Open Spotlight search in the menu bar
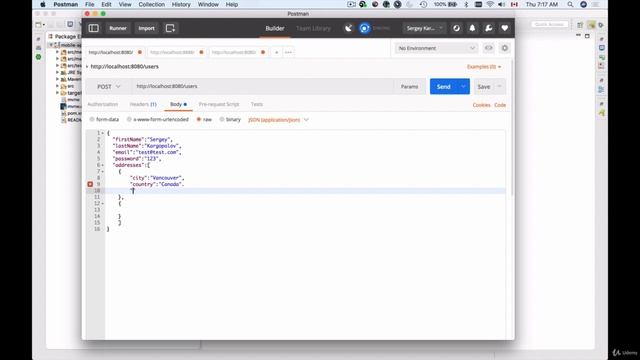The height and width of the screenshot is (360, 640). tap(570, 4)
